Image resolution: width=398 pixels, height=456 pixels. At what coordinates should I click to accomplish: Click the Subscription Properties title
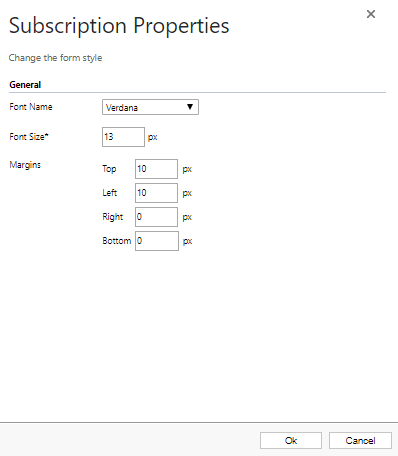[x=119, y=26]
